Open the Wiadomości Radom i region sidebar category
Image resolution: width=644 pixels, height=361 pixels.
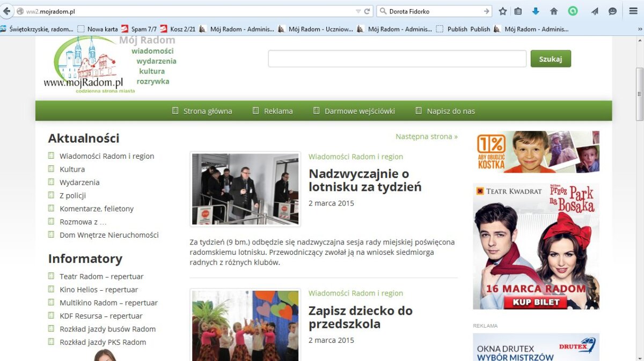pos(107,156)
